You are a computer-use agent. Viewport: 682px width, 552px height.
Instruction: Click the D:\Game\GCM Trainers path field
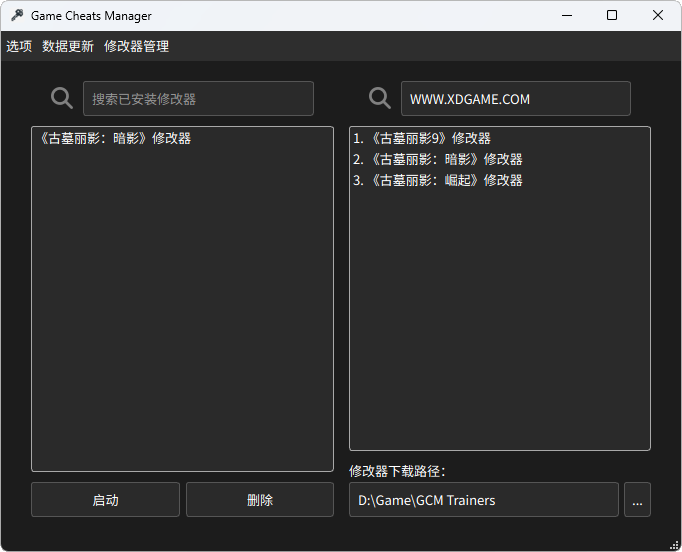point(483,500)
